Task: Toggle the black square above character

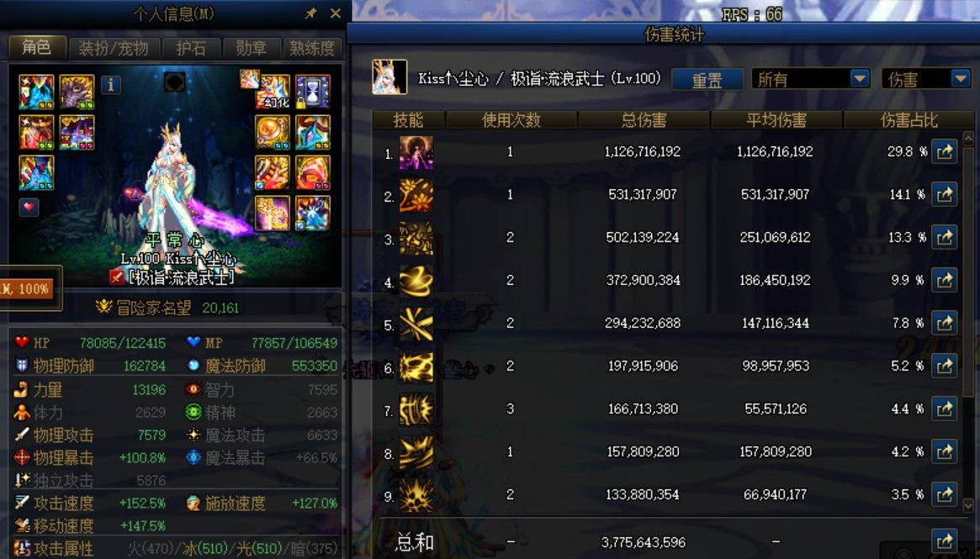Action: tap(174, 82)
